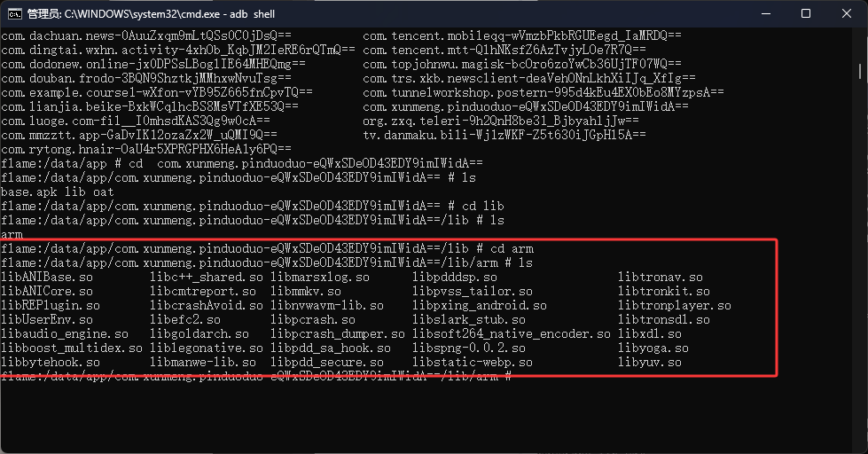Image resolution: width=868 pixels, height=454 pixels.
Task: Click on libyuv.so entry
Action: [650, 363]
